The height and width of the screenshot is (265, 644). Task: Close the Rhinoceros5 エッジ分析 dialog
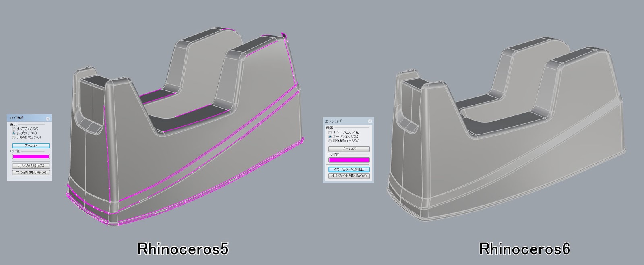tap(48, 119)
